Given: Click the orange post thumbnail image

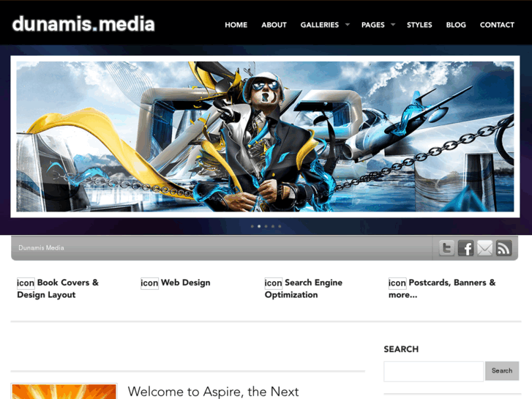Looking at the screenshot, I should click(64, 392).
